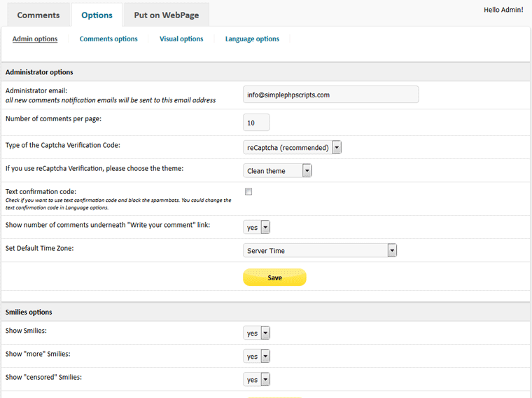
Task: Open the Show Smilies dropdown
Action: click(x=256, y=333)
